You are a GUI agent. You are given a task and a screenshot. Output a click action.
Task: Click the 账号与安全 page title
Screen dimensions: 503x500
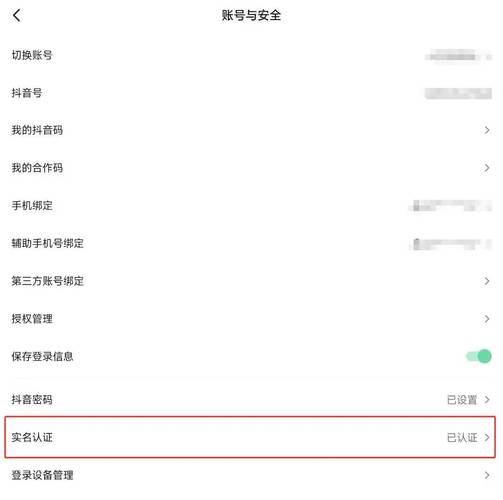(251, 15)
